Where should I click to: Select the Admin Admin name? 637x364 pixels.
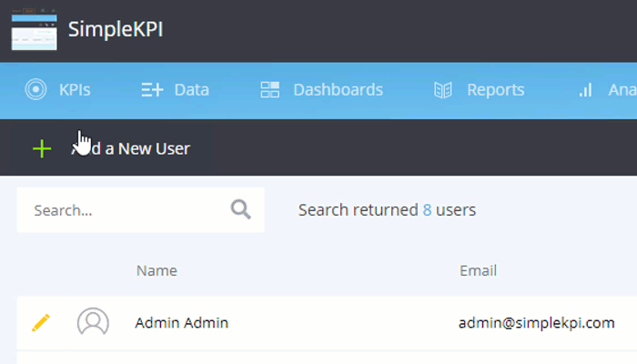coord(182,323)
